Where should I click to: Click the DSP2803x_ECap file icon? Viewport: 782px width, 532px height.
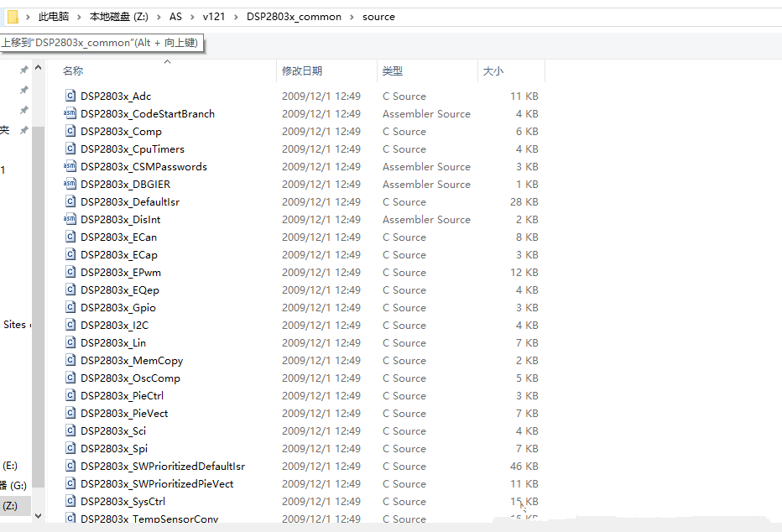tap(70, 254)
